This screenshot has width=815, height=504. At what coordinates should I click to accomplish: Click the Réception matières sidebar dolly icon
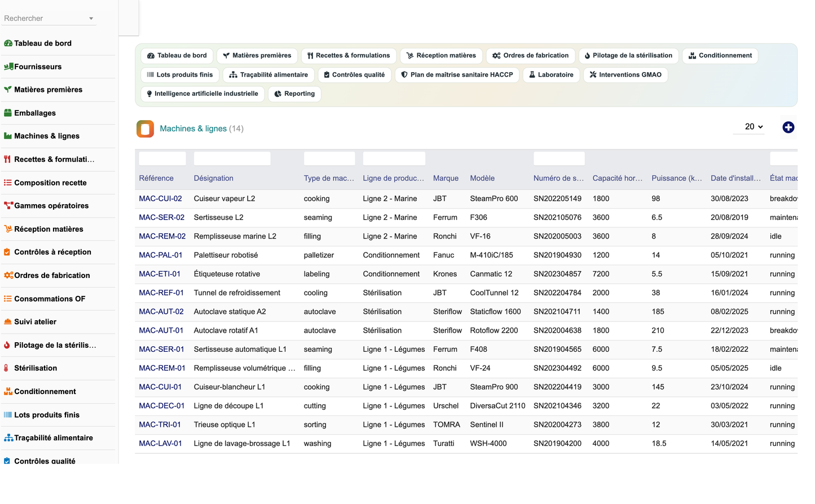pos(8,229)
